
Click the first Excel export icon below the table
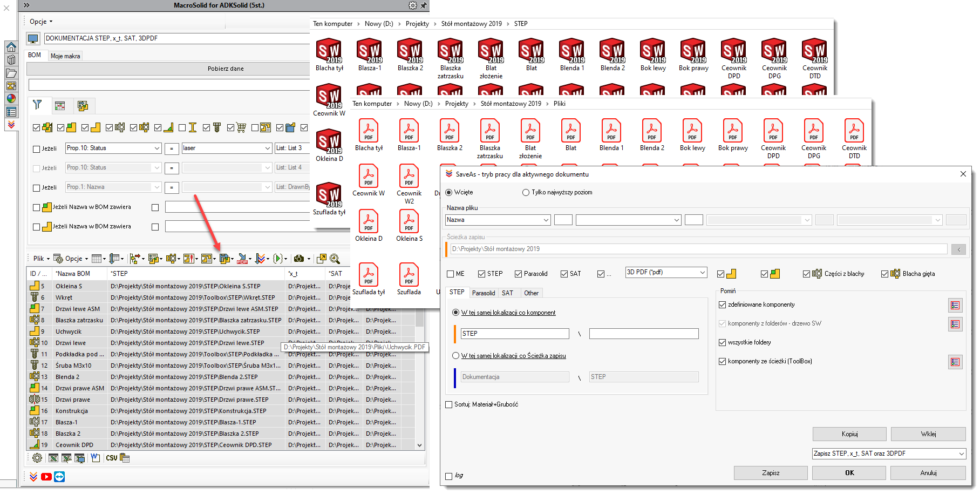point(53,458)
